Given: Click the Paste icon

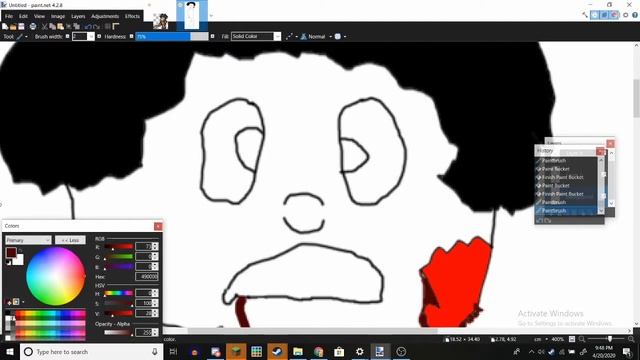Looking at the screenshot, I should click(x=60, y=27).
